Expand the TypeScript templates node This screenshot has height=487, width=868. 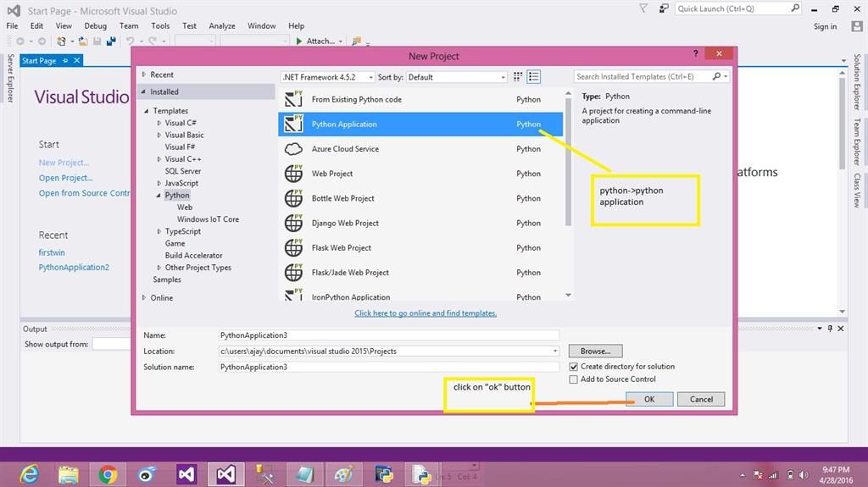point(159,231)
